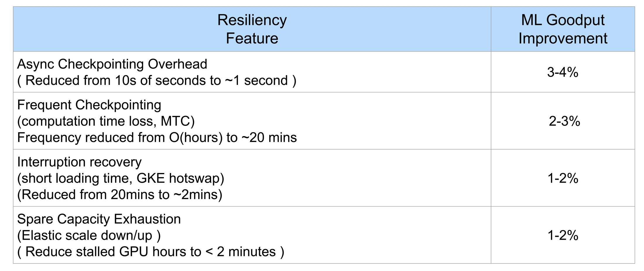The image size is (644, 271).
Task: Click 'Reduced from 20mins to ~2mins' line
Action: click(120, 195)
